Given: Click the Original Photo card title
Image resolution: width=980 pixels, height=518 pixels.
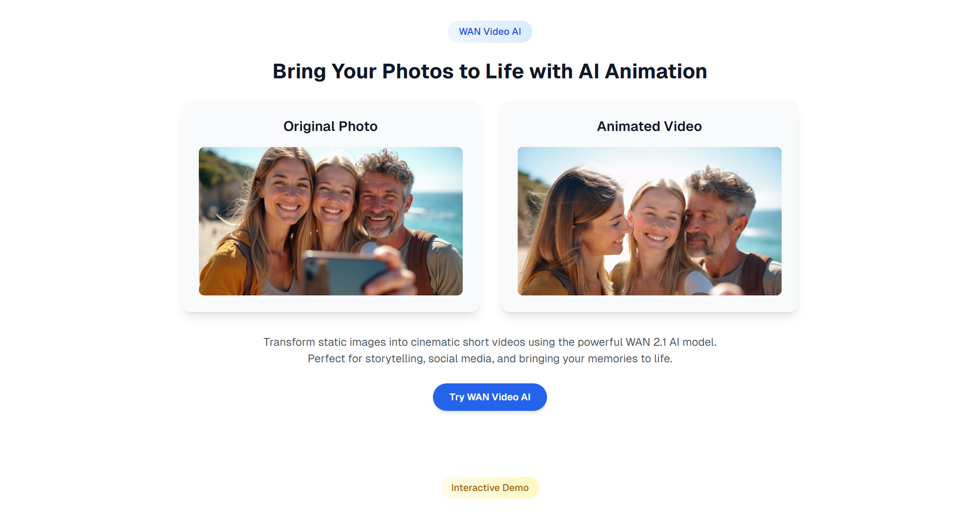Looking at the screenshot, I should point(331,126).
